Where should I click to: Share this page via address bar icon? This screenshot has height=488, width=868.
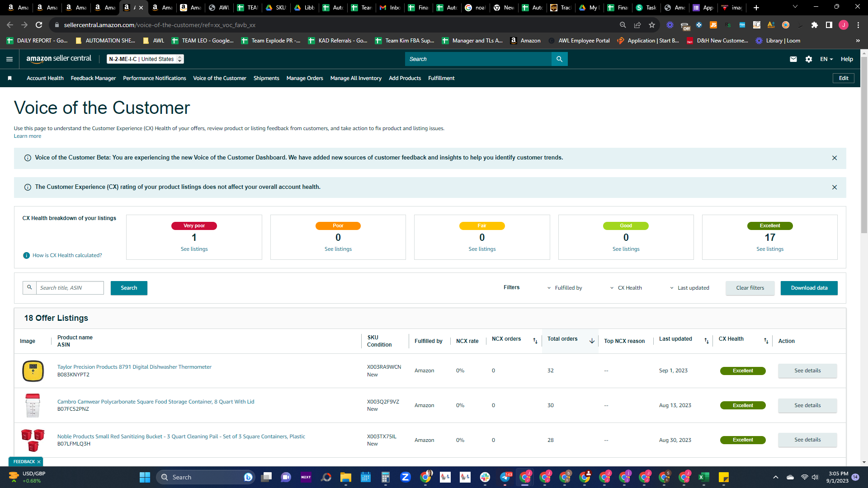tap(637, 25)
